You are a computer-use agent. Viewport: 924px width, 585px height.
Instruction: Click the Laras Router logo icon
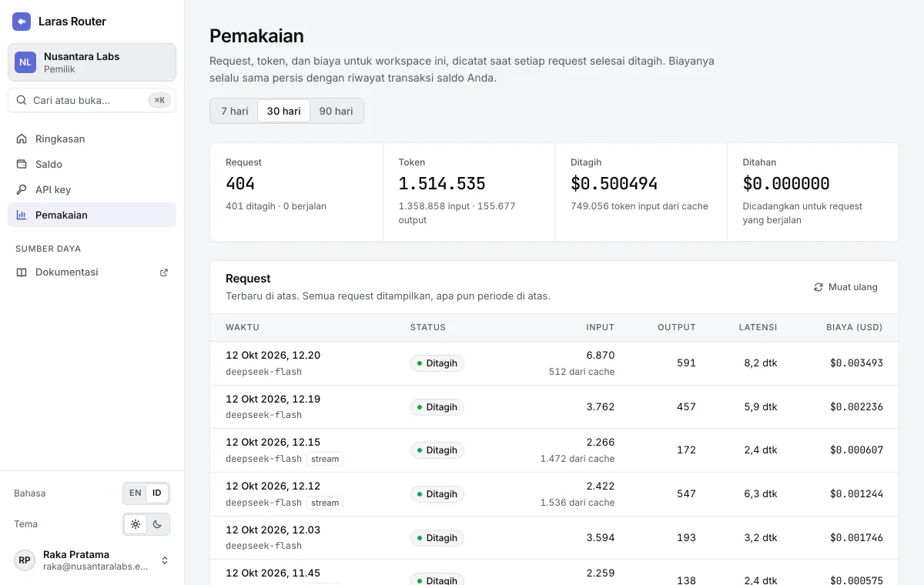point(22,22)
